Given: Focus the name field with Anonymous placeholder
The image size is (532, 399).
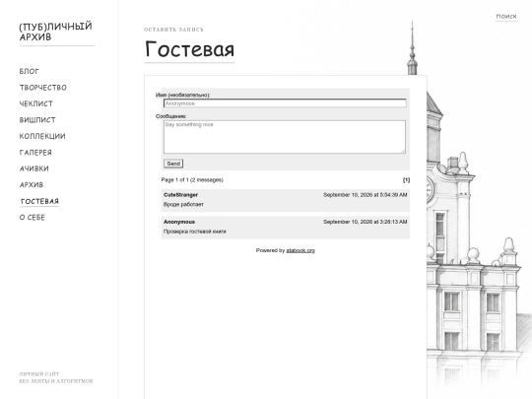Looking at the screenshot, I should point(285,103).
